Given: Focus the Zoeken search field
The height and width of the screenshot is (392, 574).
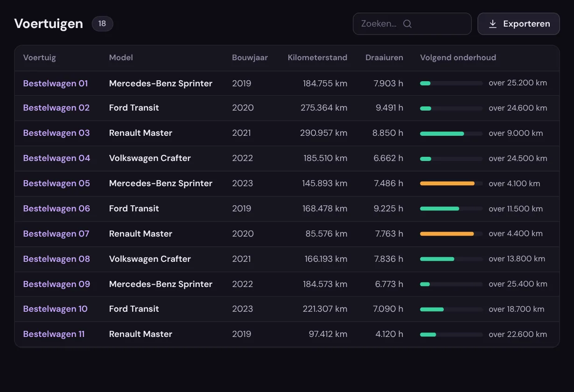Looking at the screenshot, I should click(412, 24).
